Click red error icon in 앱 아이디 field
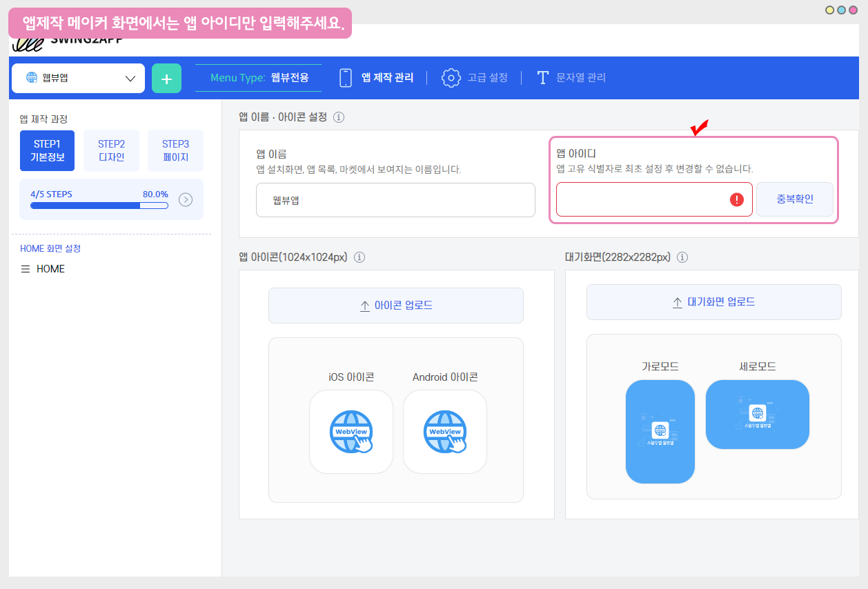The width and height of the screenshot is (868, 589). 737,200
